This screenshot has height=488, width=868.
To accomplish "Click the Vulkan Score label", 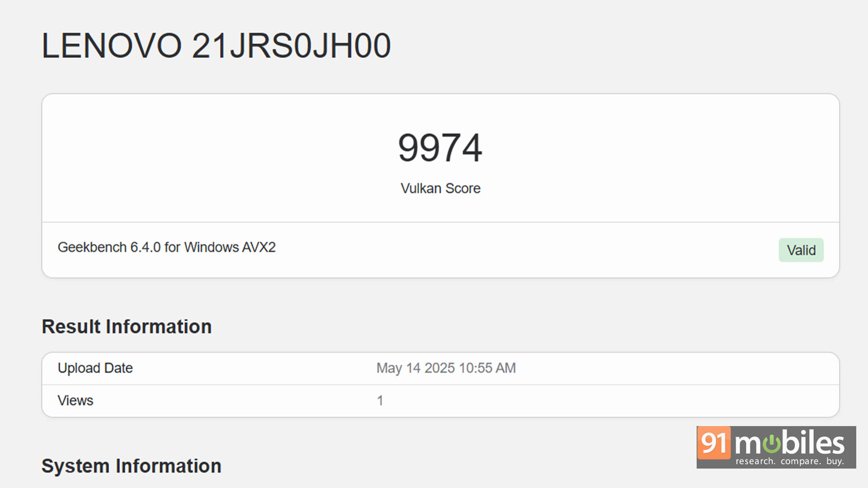I will pos(440,188).
